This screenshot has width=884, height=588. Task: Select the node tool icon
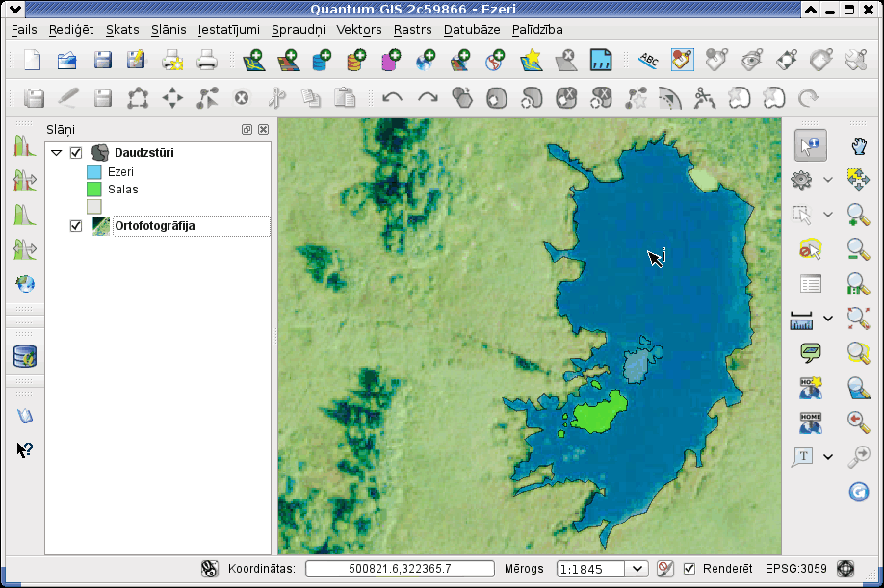207,98
